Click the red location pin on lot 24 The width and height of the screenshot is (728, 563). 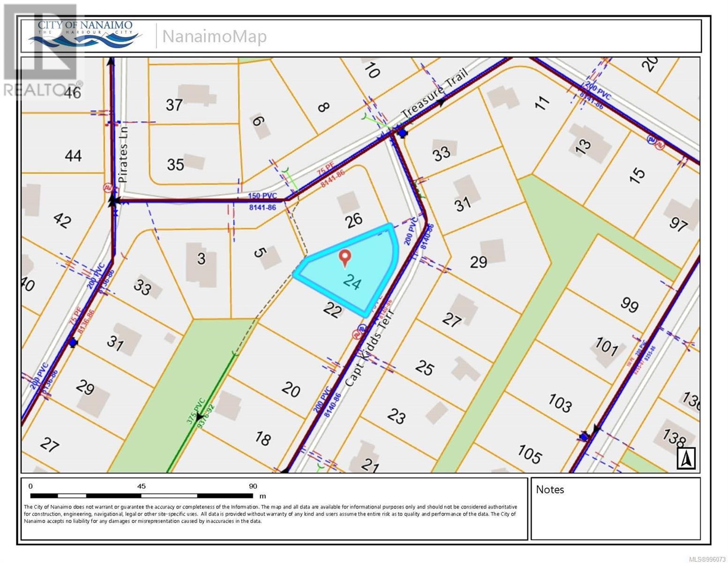[345, 258]
